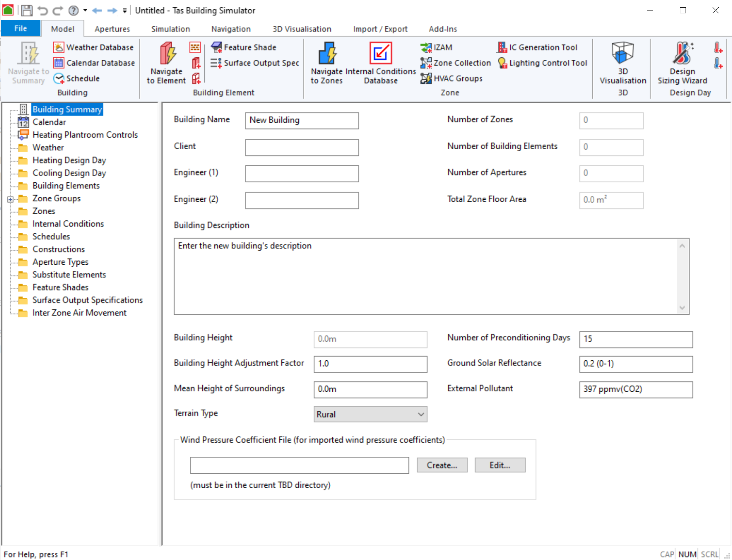Click description scrollbar up arrow
The image size is (732, 560).
[682, 246]
